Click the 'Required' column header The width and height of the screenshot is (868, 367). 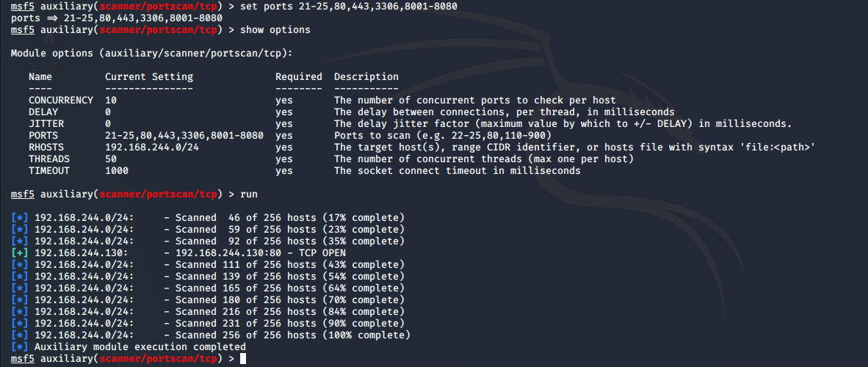click(299, 77)
